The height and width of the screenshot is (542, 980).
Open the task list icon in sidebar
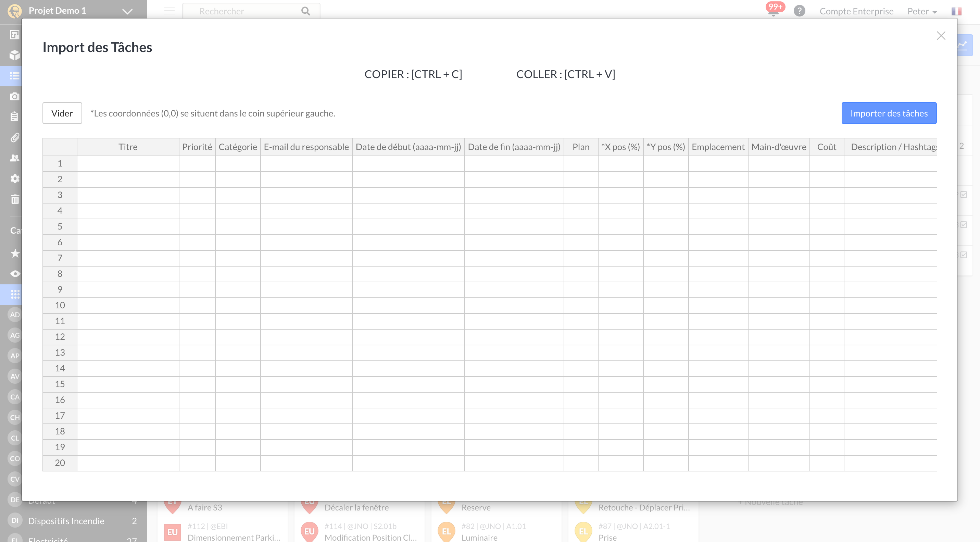[14, 76]
